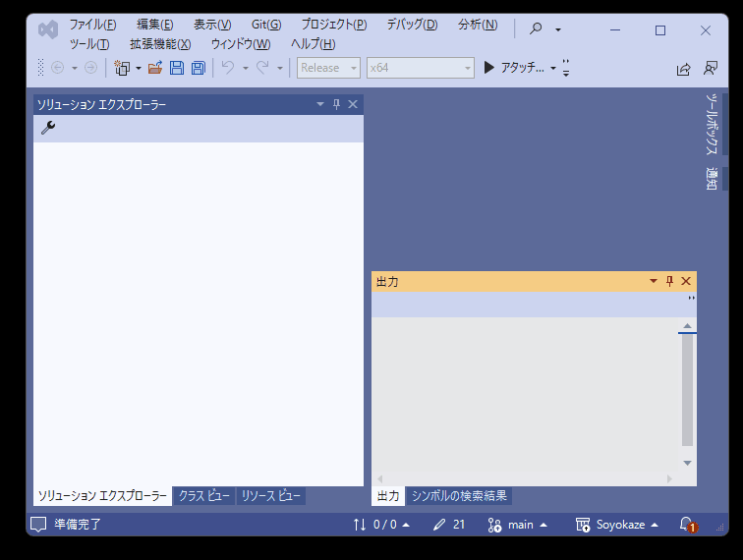743x560 pixels.
Task: Click the 21 pending changes count
Action: 459,525
